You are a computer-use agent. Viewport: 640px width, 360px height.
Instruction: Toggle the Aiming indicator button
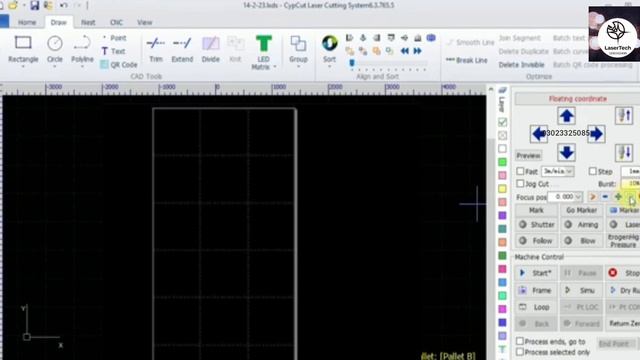point(582,224)
